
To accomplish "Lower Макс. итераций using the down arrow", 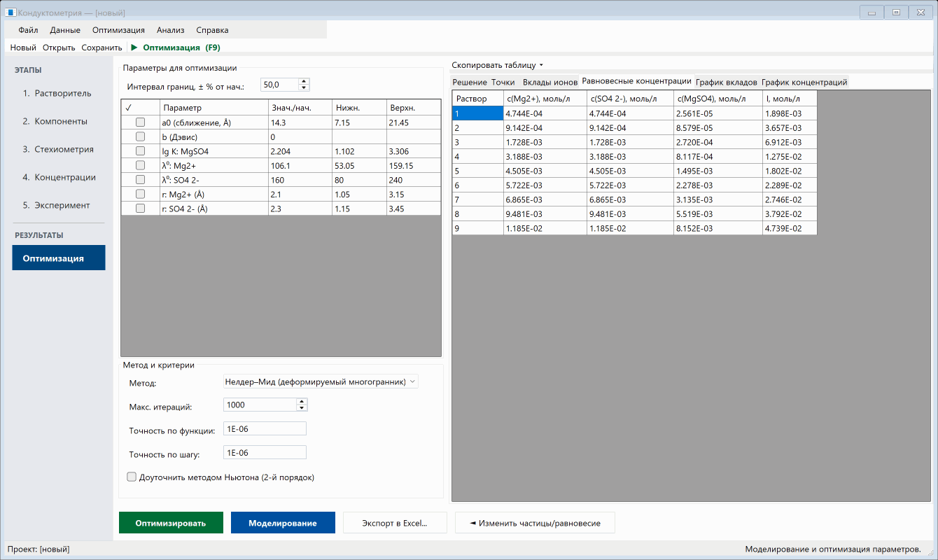I will coord(302,408).
